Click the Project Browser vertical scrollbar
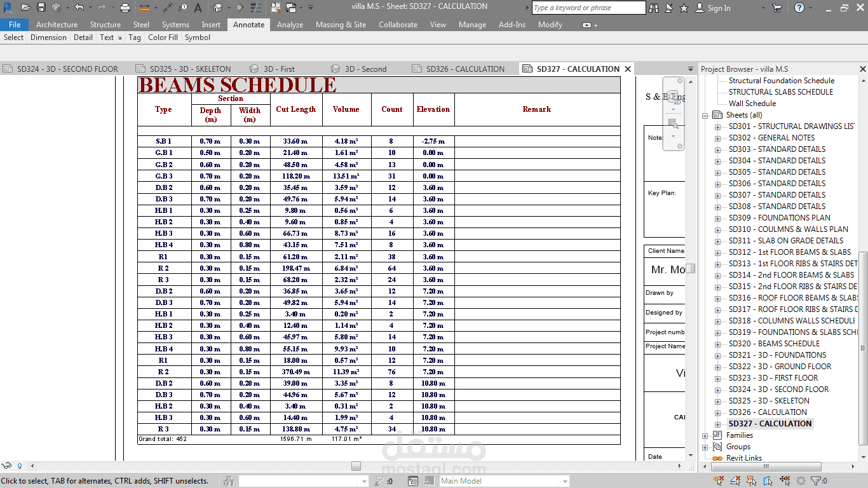 (x=863, y=348)
